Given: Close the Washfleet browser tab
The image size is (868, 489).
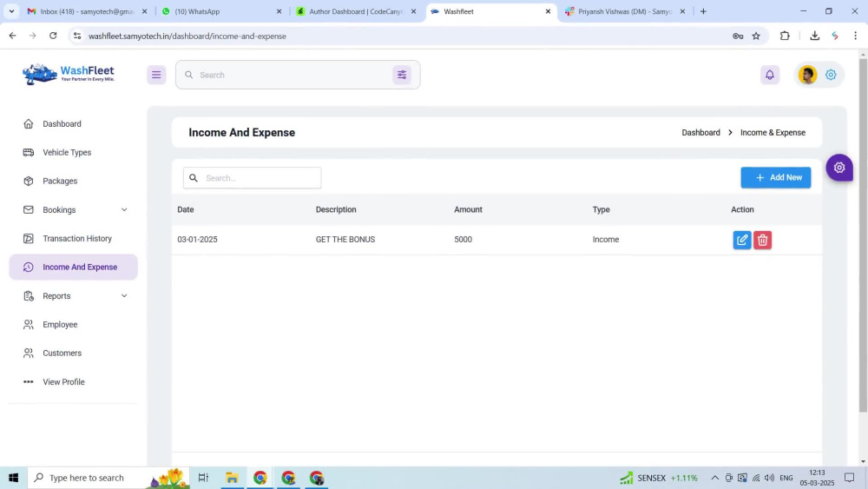Looking at the screenshot, I should coord(548,11).
